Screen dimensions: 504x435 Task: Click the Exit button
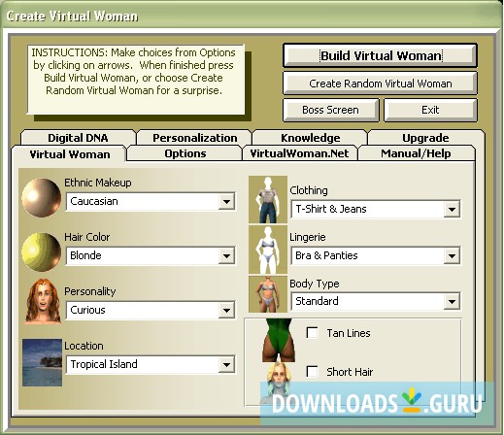click(430, 110)
